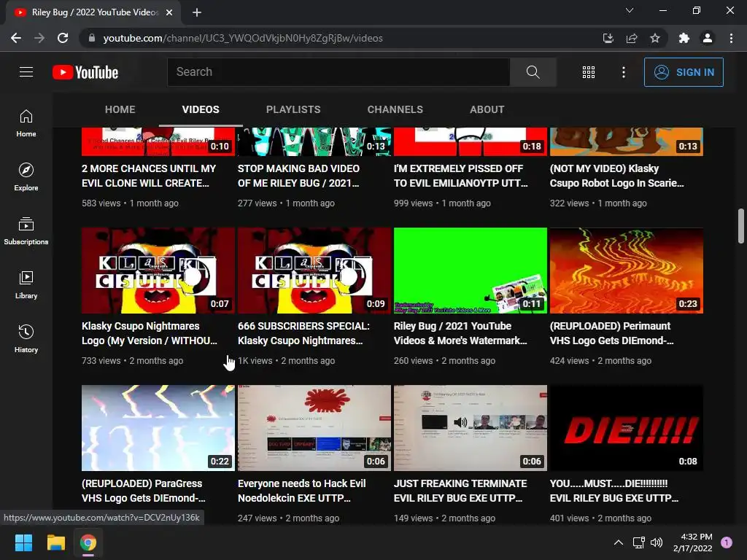Open "(REUPLOADED) ParaGress VHS Logo" title
Screen dimensions: 747x560
point(144,491)
